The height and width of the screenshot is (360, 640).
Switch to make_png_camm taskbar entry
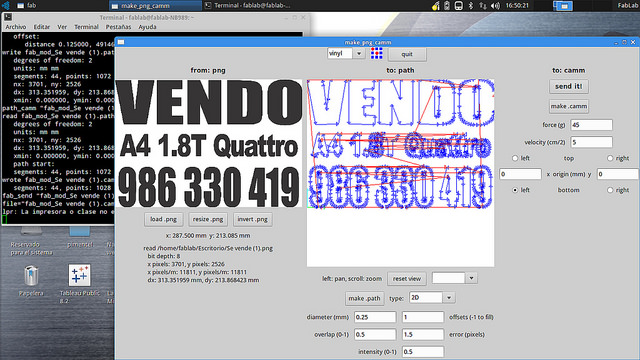(155, 6)
